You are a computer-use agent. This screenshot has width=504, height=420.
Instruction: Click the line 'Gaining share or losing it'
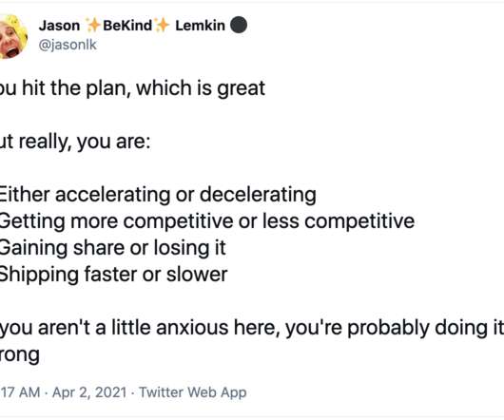112,248
